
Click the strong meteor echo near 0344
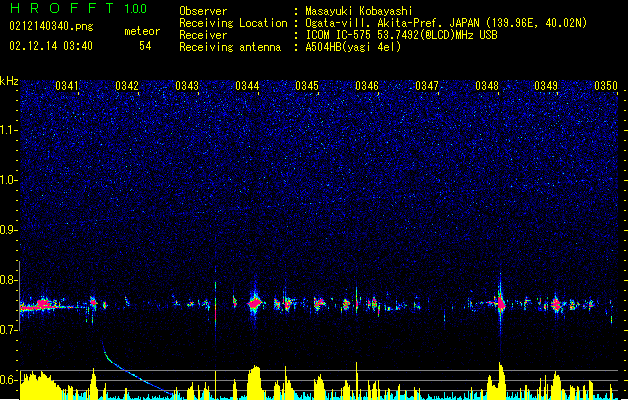[254, 303]
